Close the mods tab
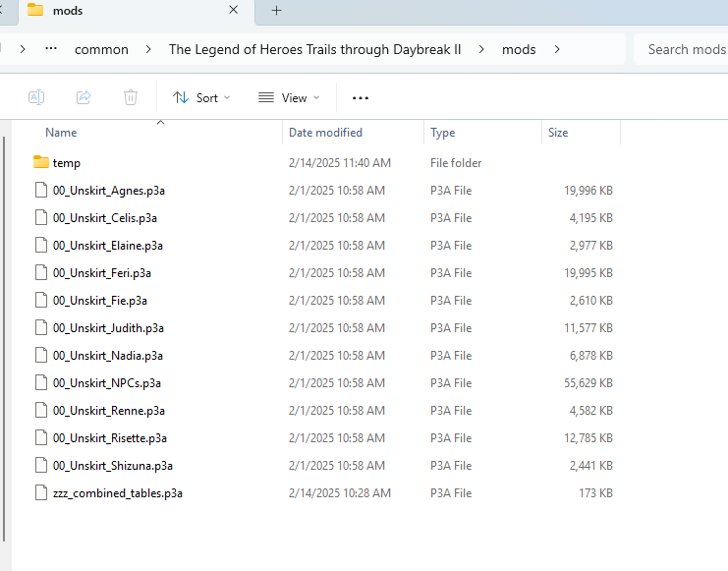This screenshot has height=571, width=728. pos(234,10)
